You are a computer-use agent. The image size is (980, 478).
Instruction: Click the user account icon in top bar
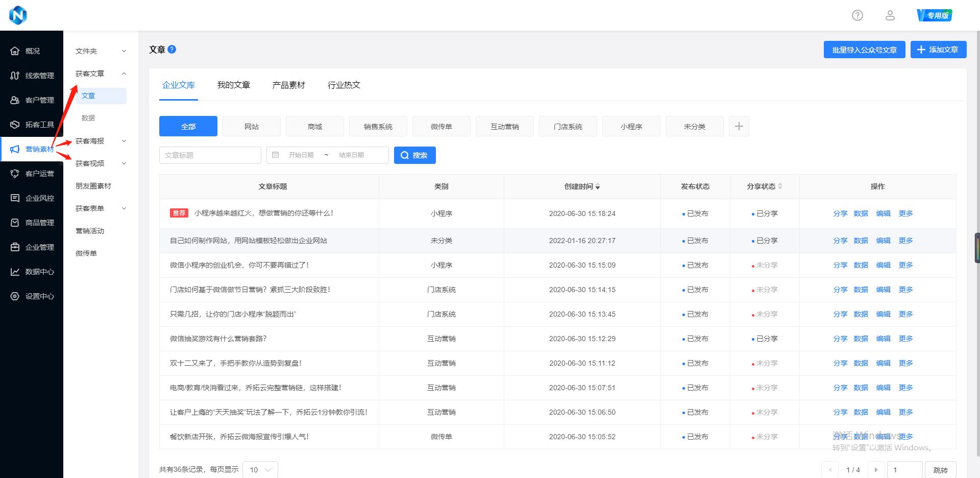pyautogui.click(x=890, y=15)
